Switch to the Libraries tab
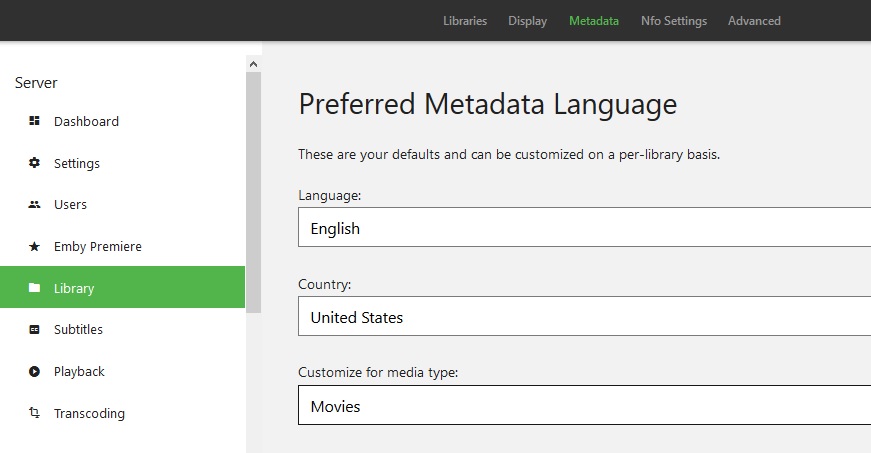871x453 pixels. (465, 21)
